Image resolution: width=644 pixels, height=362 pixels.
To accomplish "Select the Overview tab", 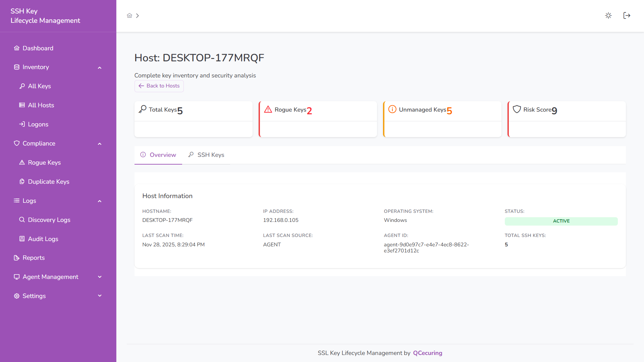I will click(x=163, y=155).
